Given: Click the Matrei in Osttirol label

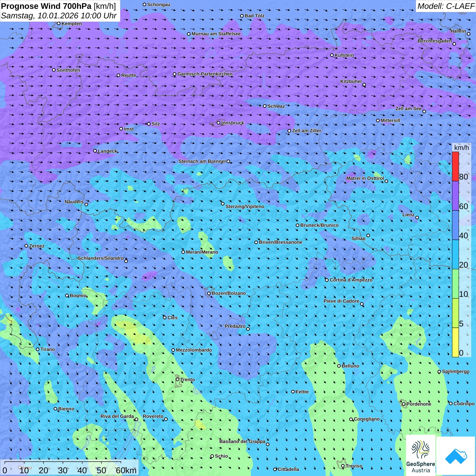Looking at the screenshot, I should [365, 178].
